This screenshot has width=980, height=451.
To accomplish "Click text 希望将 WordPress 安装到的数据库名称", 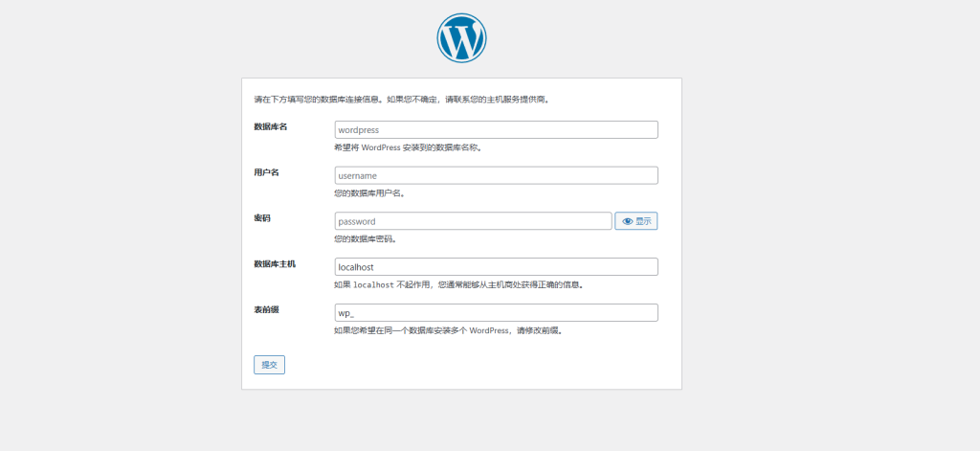I will tap(408, 148).
